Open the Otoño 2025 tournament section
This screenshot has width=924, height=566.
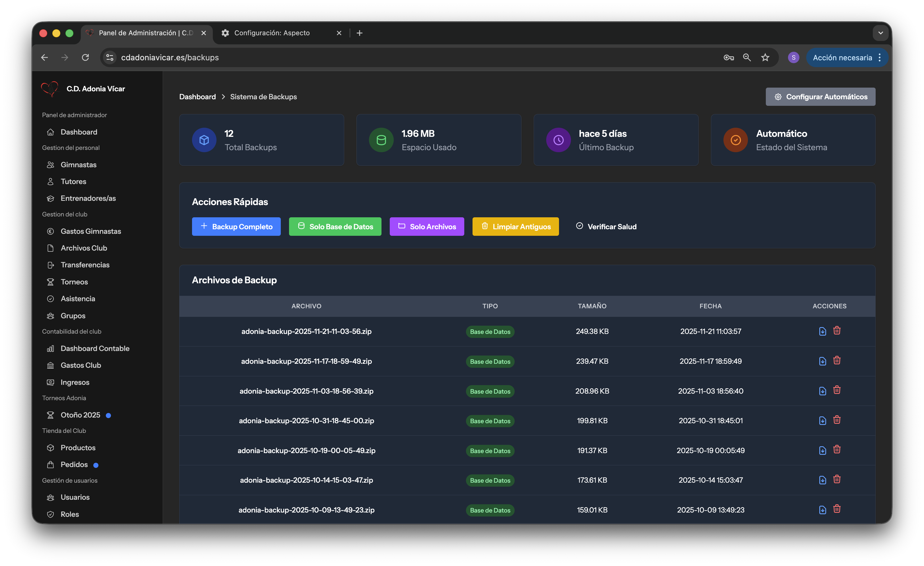point(80,415)
